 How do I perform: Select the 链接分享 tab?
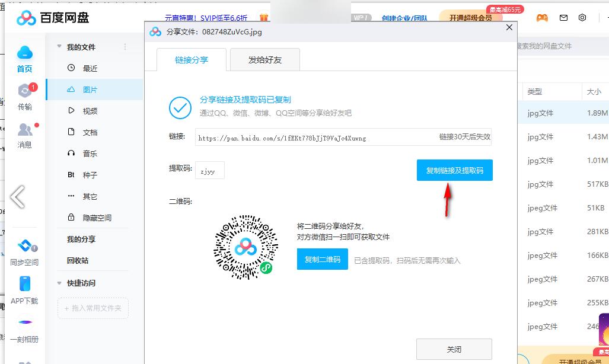coord(192,60)
